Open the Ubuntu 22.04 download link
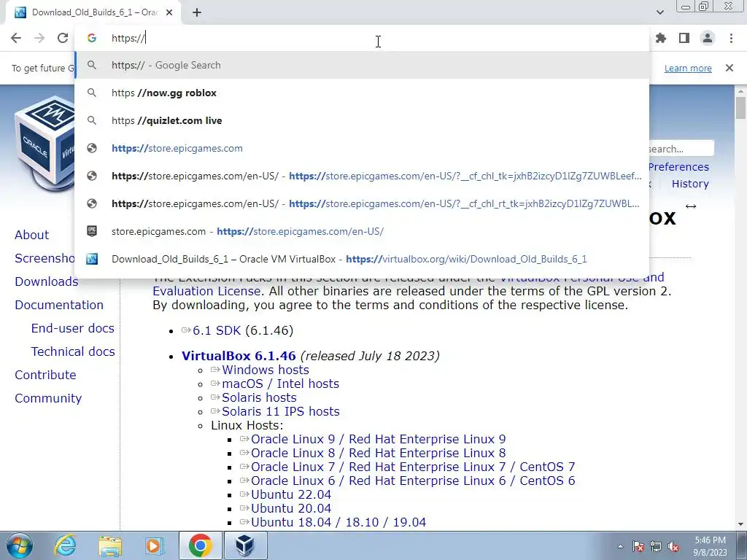 pyautogui.click(x=291, y=494)
